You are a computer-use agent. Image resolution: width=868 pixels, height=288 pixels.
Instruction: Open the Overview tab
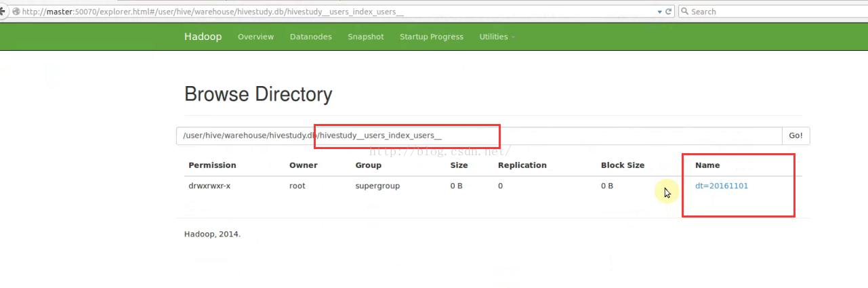click(x=255, y=37)
